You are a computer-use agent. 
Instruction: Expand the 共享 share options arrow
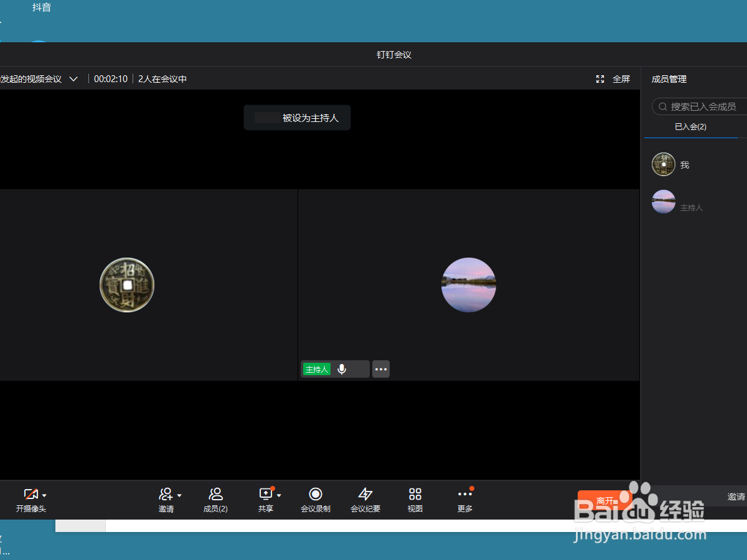[279, 495]
